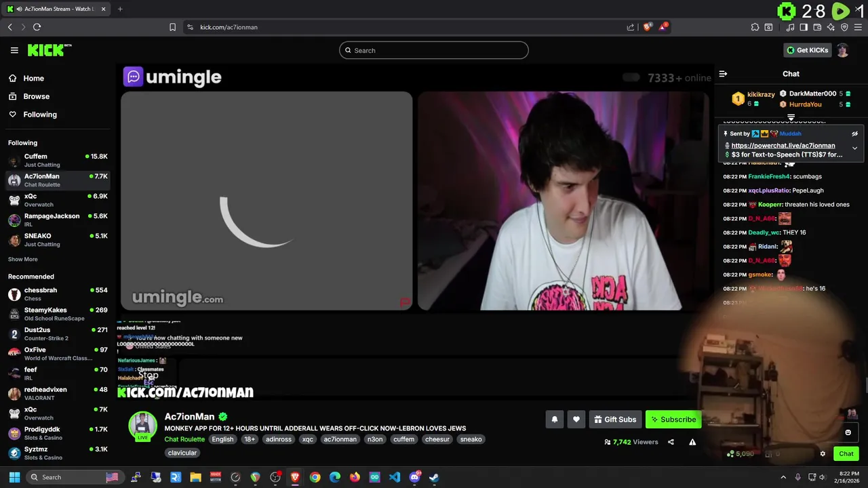Share the stream via share icon
The height and width of the screenshot is (488, 868).
(671, 442)
